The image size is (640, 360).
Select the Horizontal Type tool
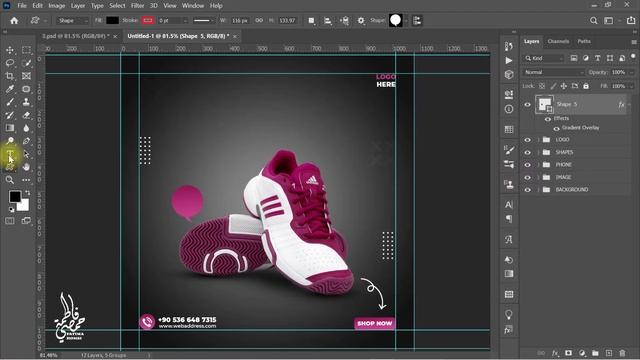[10, 154]
